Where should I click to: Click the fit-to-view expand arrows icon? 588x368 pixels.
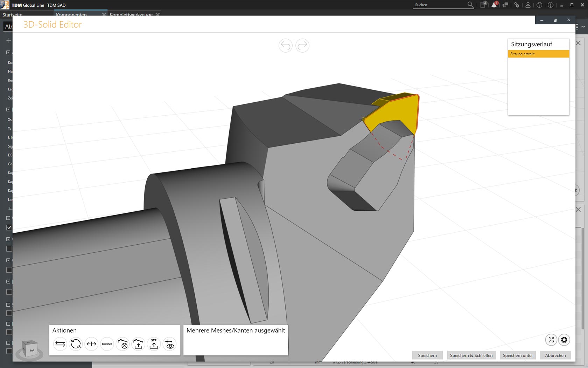point(551,340)
